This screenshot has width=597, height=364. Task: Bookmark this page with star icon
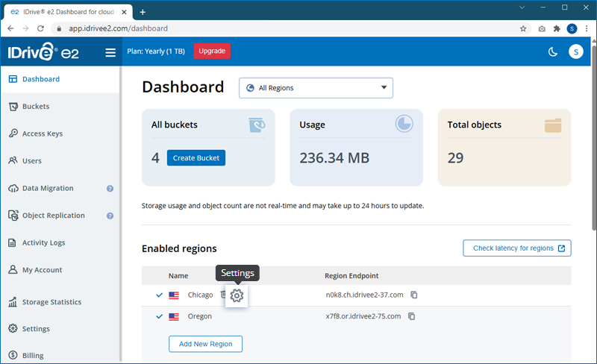[523, 28]
